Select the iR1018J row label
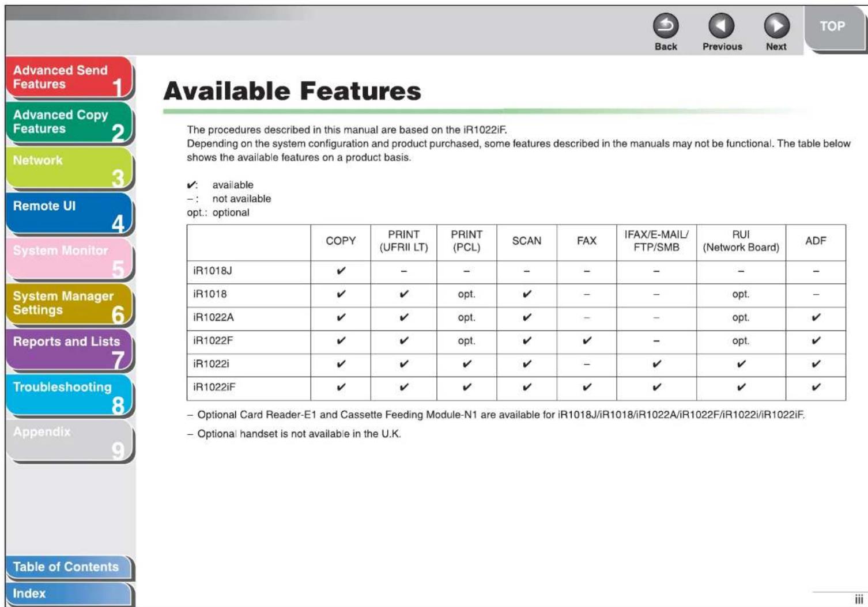The image size is (868, 607). point(213,271)
